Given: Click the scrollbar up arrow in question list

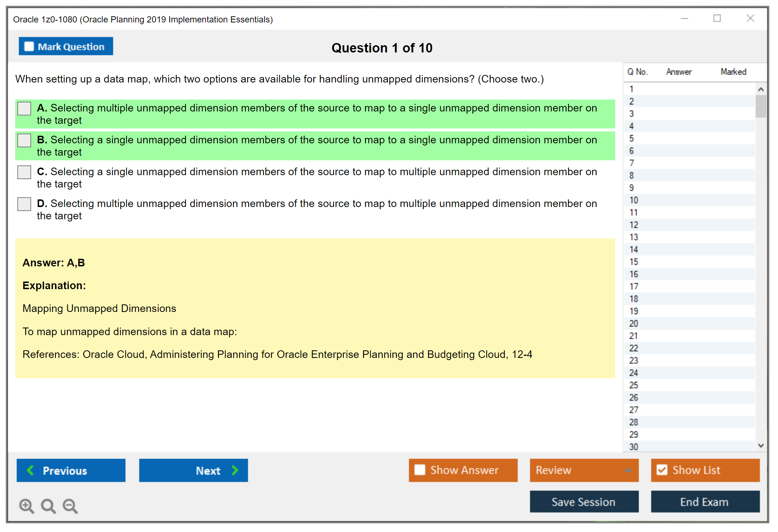Looking at the screenshot, I should 761,89.
